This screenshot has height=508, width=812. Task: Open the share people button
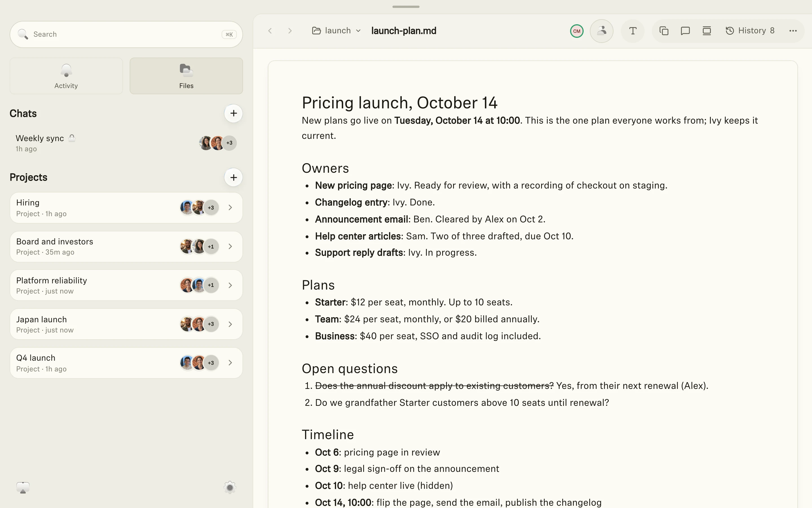pyautogui.click(x=602, y=31)
